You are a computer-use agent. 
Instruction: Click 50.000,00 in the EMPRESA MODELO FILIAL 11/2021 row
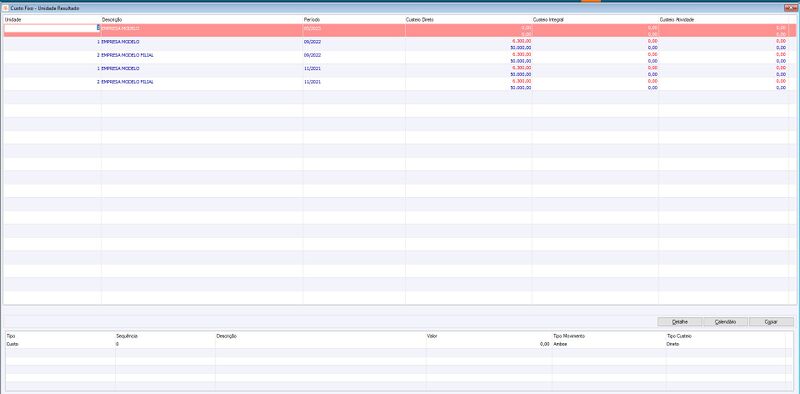click(x=520, y=88)
